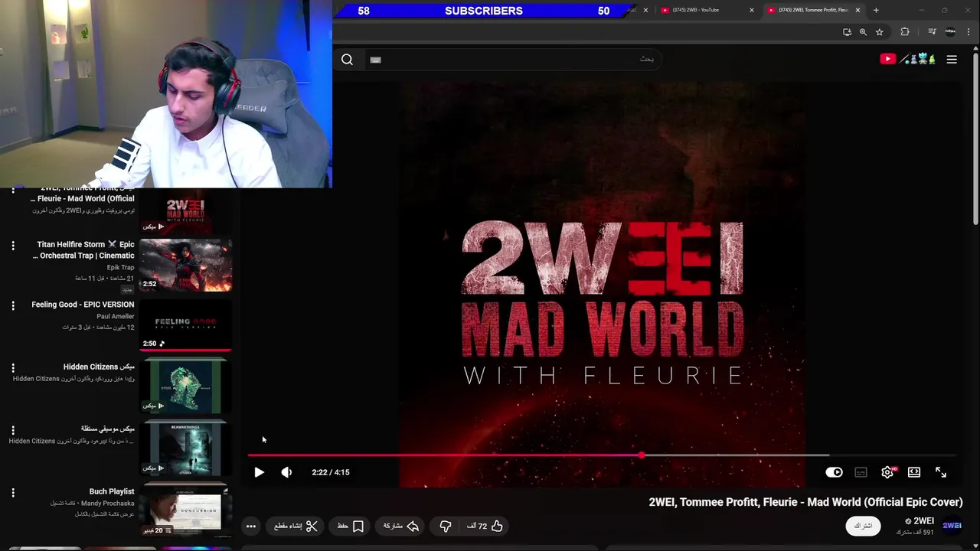
Task: Open the REAWAKENINGS mix thumbnail
Action: (x=185, y=449)
